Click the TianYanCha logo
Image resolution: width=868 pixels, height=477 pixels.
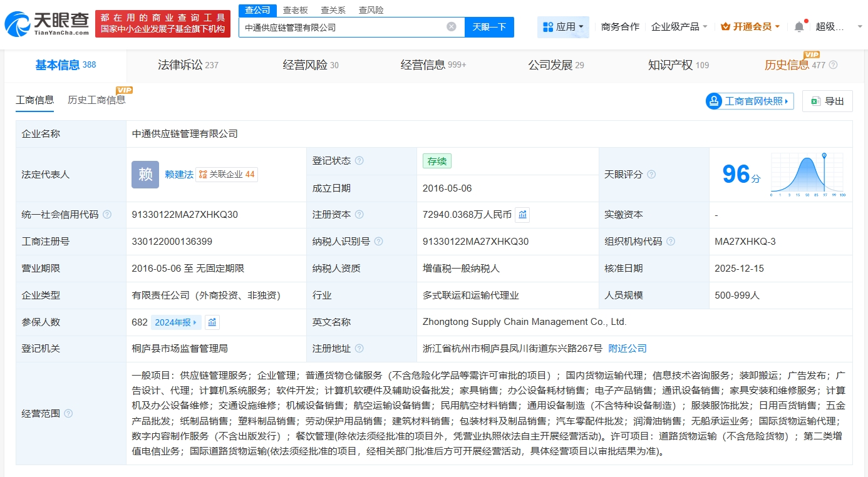tap(47, 24)
